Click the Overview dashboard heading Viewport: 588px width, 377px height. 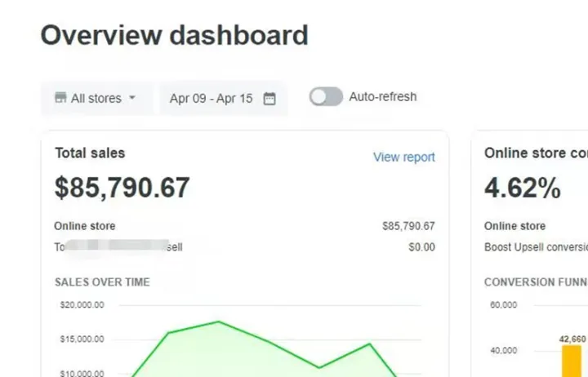point(175,35)
